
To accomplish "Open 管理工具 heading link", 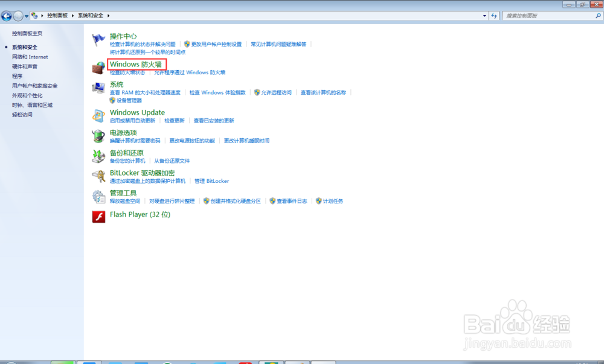I will 123,193.
